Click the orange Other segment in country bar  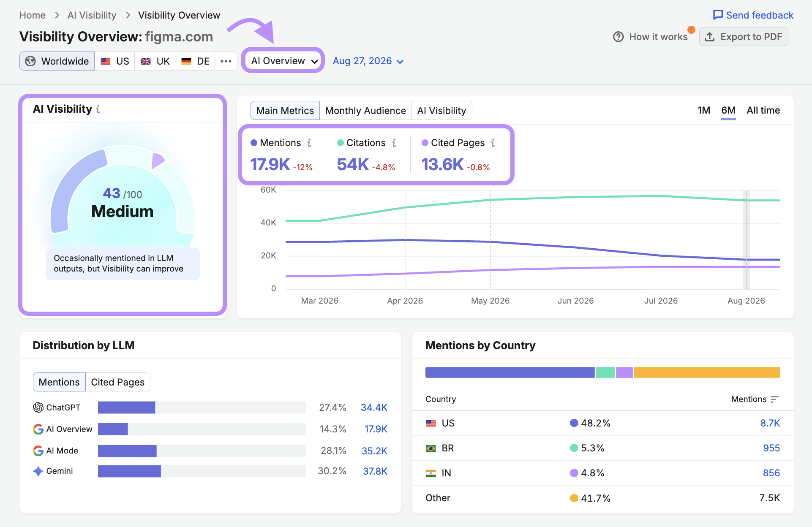point(707,372)
